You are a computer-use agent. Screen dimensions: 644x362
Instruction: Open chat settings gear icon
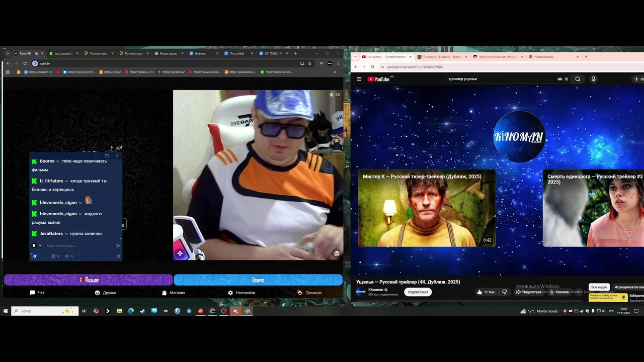point(119,256)
